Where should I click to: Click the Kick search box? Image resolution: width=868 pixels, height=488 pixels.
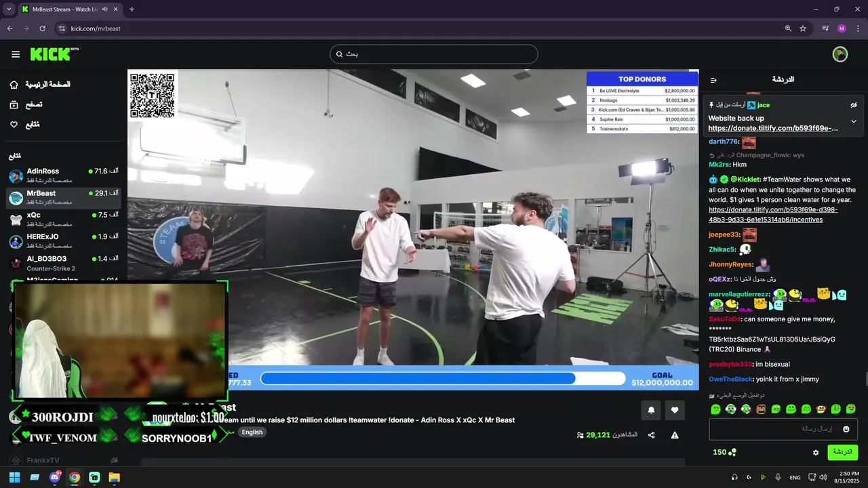[434, 54]
